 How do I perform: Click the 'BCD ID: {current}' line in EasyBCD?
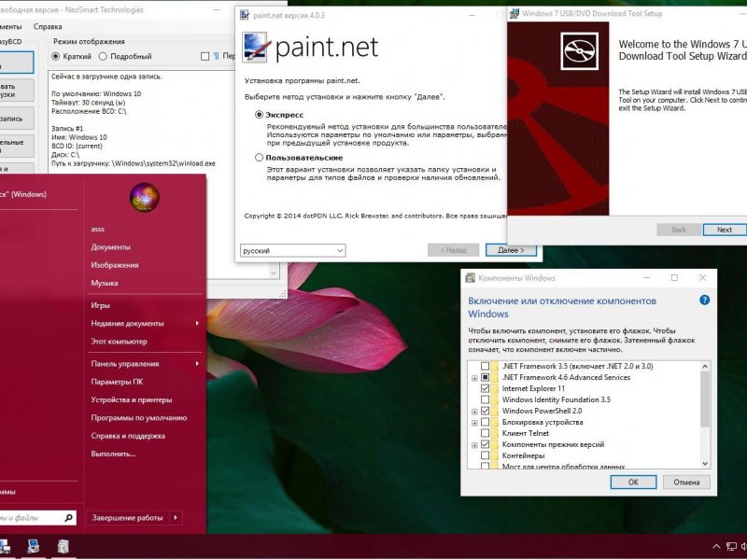click(x=77, y=146)
